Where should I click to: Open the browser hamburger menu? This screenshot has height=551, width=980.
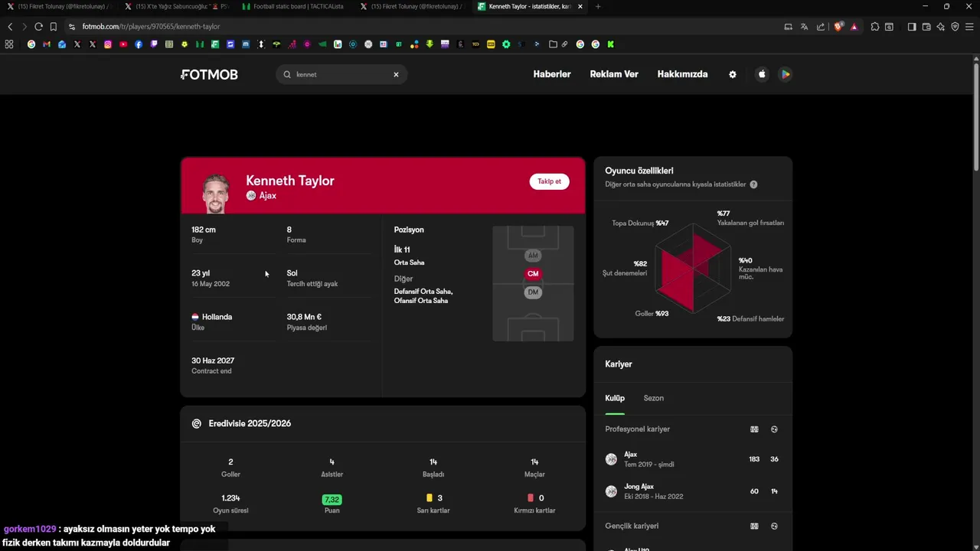(x=969, y=27)
